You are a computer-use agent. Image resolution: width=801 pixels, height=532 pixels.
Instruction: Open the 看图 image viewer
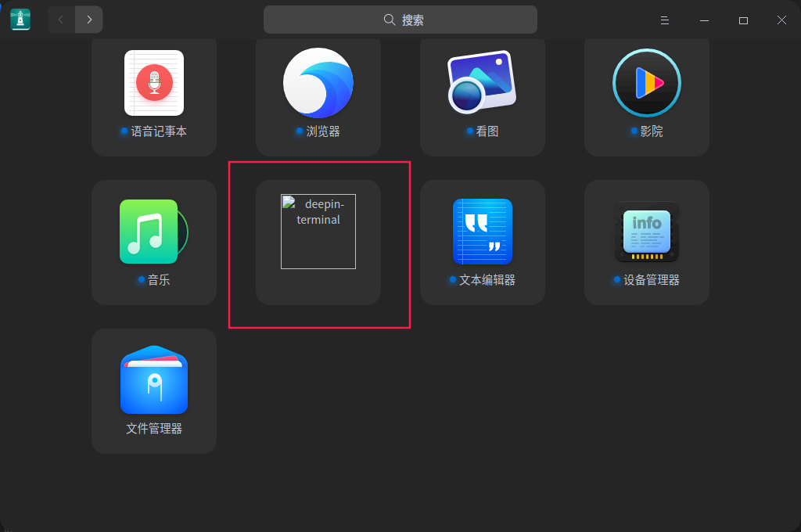(482, 83)
